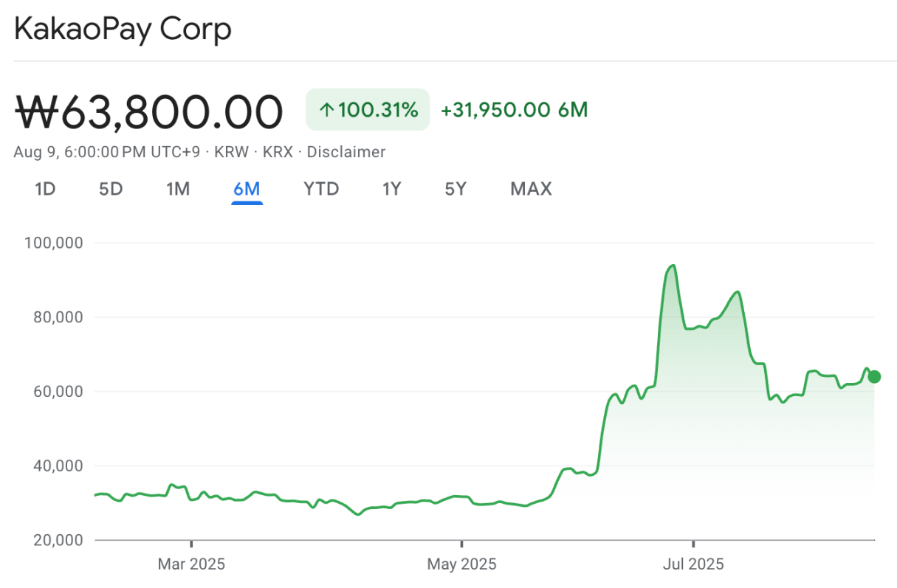Click the green endpoint dot on chart
897x588 pixels.
874,377
